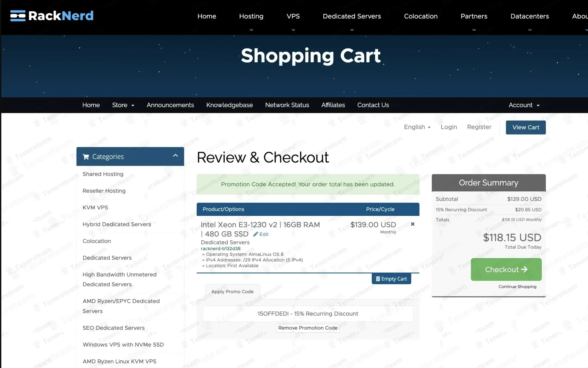Open the Account dropdown menu
This screenshot has height=368, width=588.
pyautogui.click(x=524, y=105)
